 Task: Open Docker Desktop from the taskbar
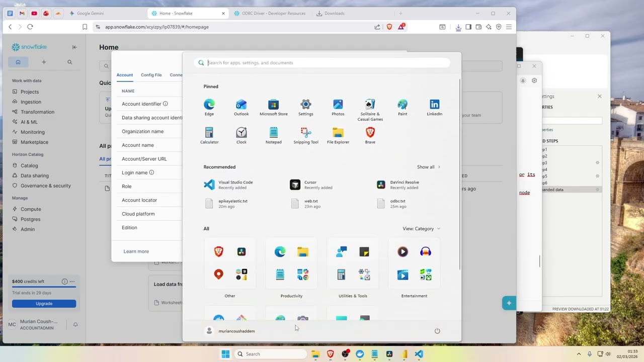[x=360, y=354]
